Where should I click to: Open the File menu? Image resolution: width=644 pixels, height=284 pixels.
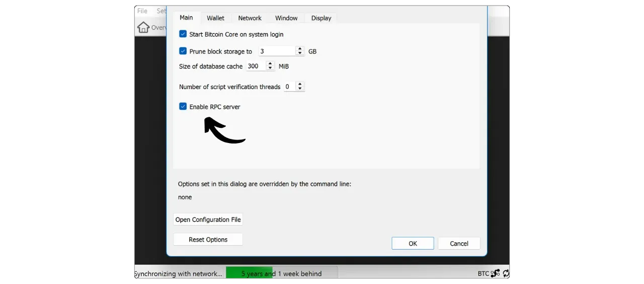[142, 11]
